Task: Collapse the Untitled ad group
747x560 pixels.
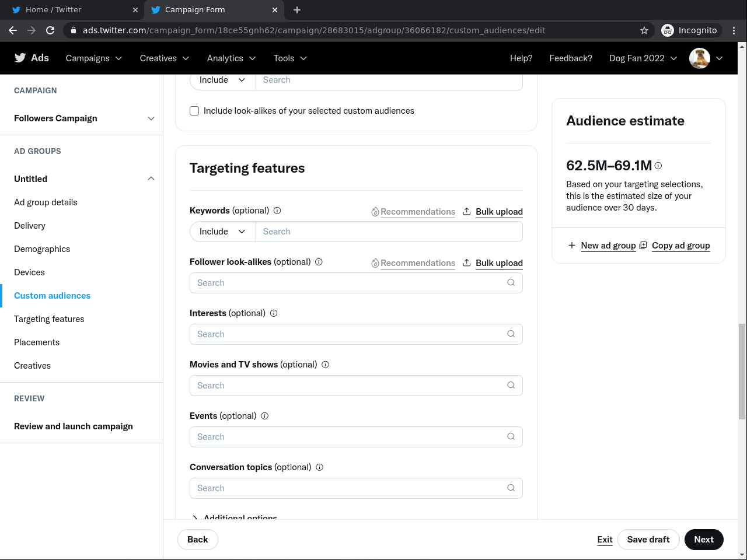Action: (151, 179)
